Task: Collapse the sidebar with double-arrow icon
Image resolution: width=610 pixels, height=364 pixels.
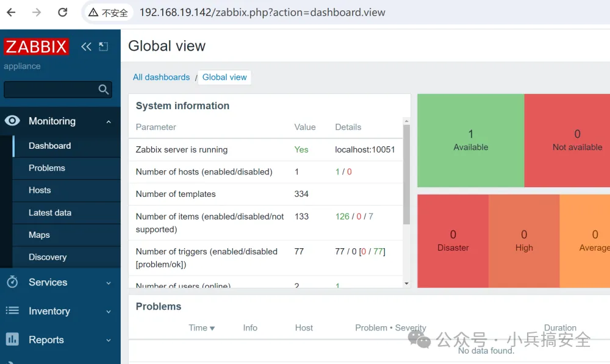Action: click(86, 46)
